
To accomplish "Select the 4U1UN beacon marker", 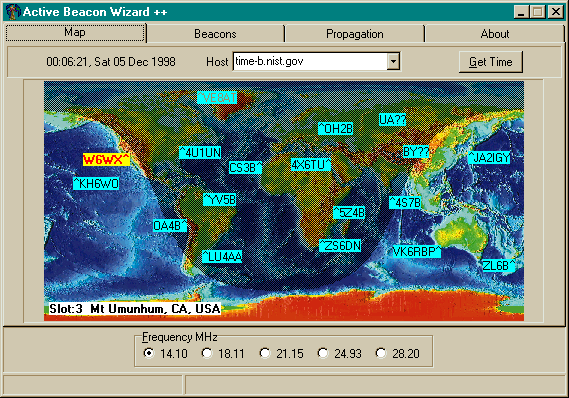I will click(x=200, y=152).
